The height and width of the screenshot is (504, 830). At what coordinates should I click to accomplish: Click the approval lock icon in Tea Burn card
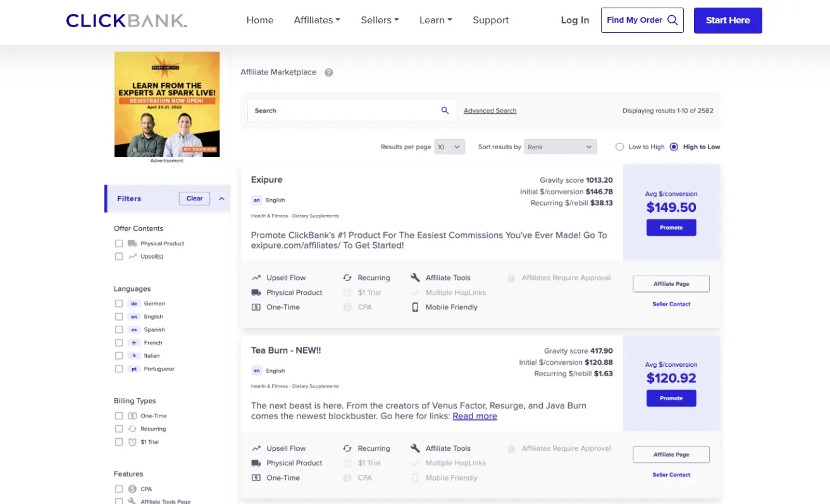[511, 448]
